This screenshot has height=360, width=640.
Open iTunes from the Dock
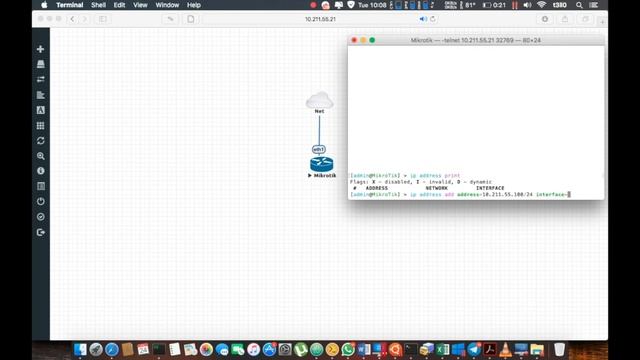click(x=253, y=349)
